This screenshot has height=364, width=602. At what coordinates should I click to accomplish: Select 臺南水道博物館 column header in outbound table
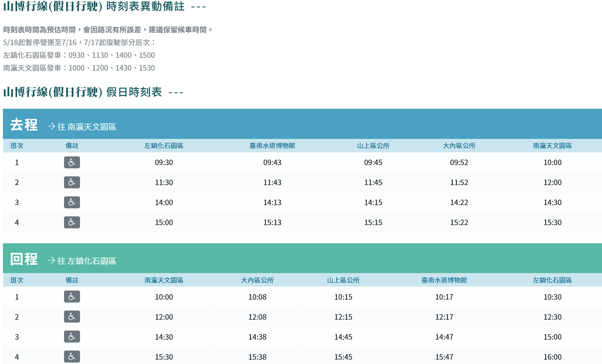point(272,146)
